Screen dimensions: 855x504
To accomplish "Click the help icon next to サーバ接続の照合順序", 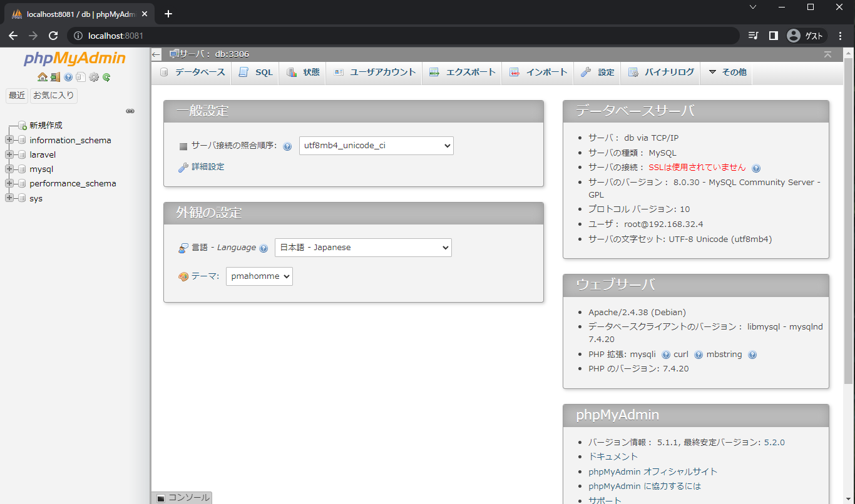I will [x=287, y=146].
